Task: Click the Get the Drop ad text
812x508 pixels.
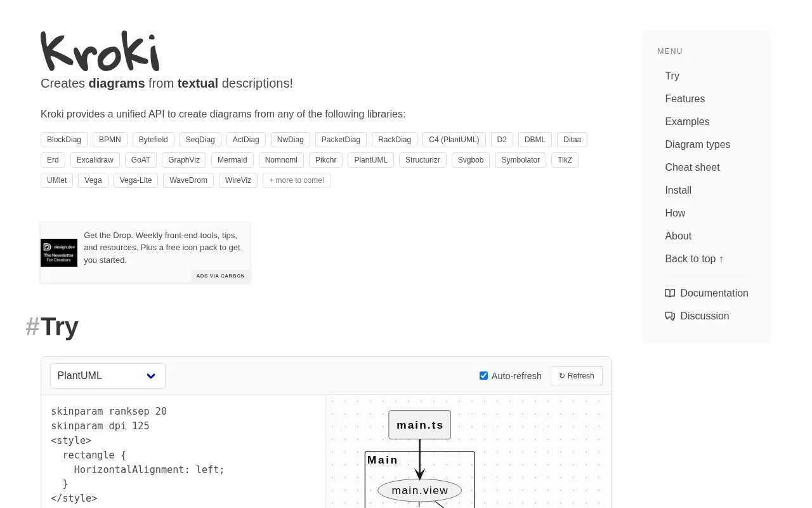Action: 162,248
